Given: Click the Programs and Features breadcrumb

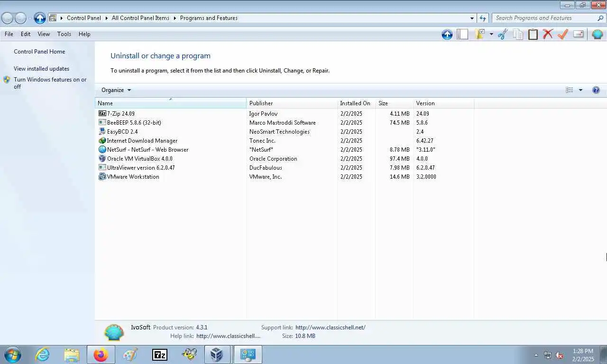Looking at the screenshot, I should click(209, 18).
